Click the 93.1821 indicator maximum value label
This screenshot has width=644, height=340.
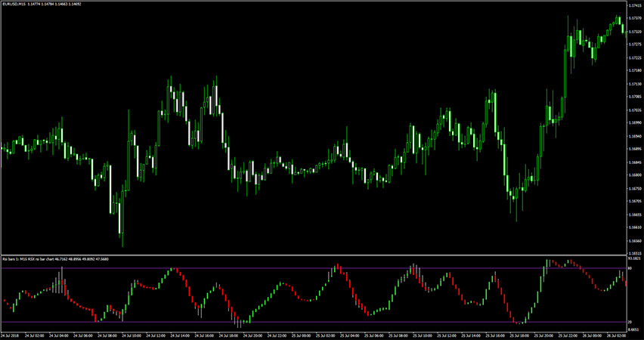click(633, 258)
